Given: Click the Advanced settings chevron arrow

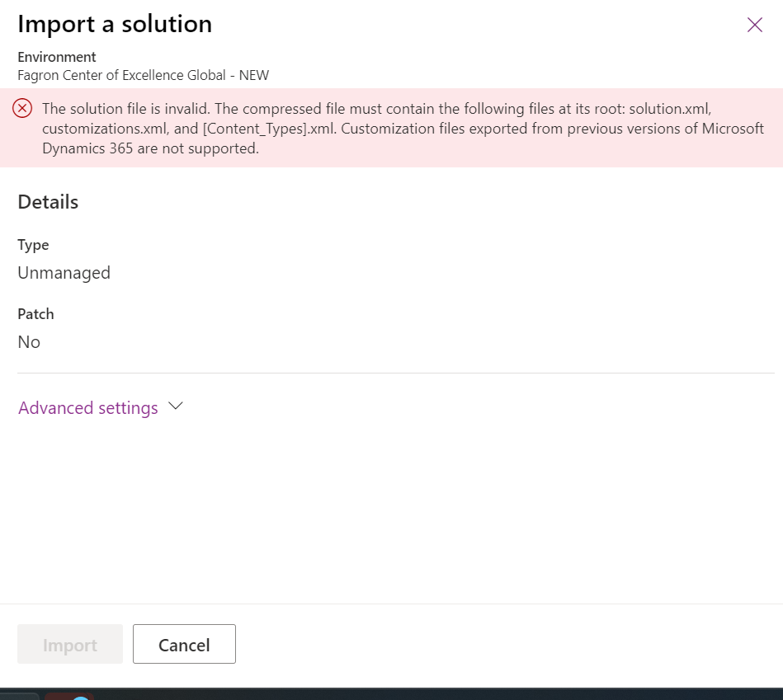Looking at the screenshot, I should click(x=176, y=406).
